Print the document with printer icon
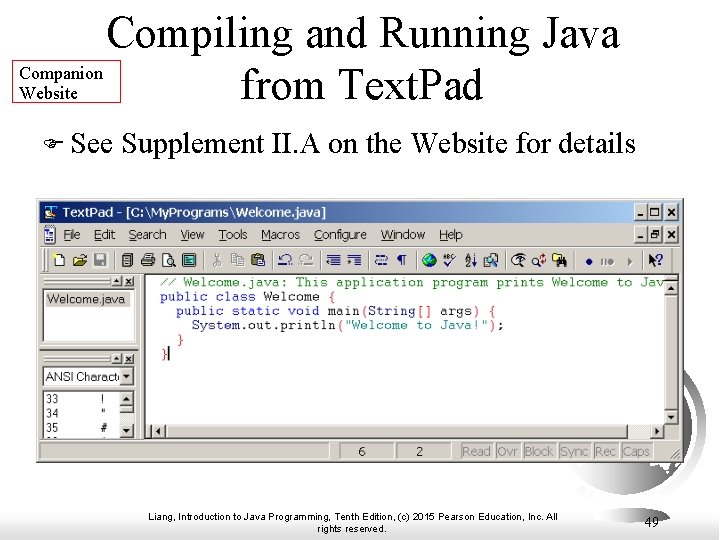 [x=148, y=260]
